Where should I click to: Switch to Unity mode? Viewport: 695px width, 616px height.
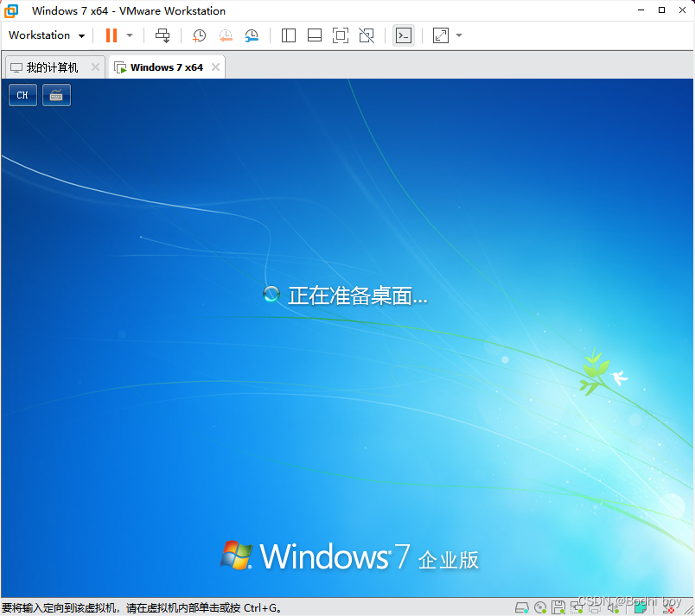tap(367, 35)
